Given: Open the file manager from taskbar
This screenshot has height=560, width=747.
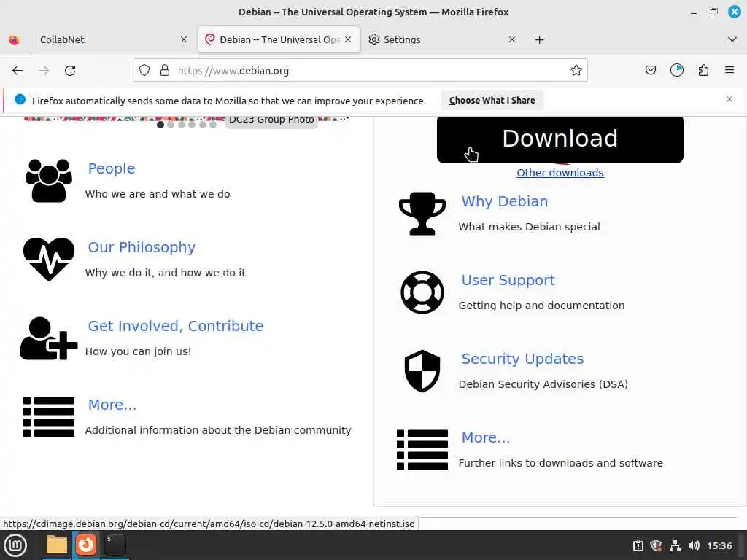Looking at the screenshot, I should pyautogui.click(x=57, y=545).
